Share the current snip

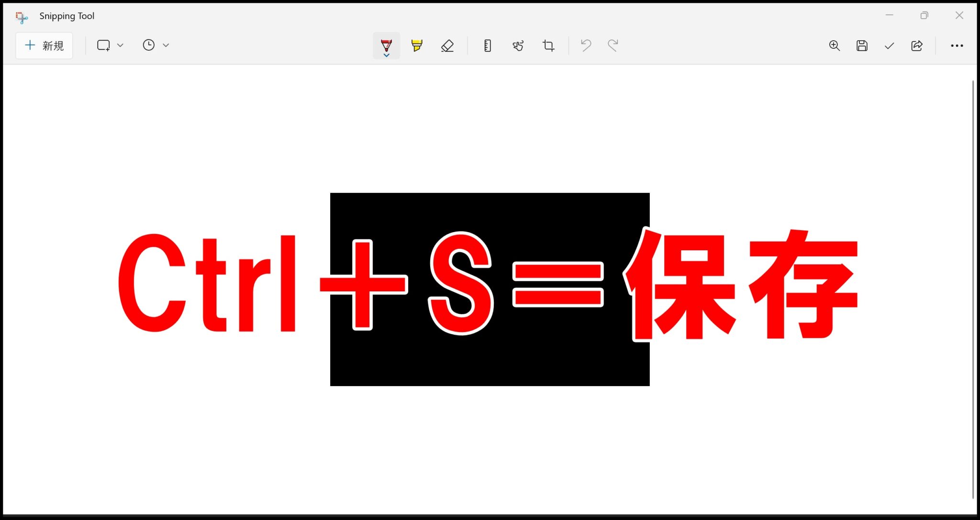tap(917, 45)
